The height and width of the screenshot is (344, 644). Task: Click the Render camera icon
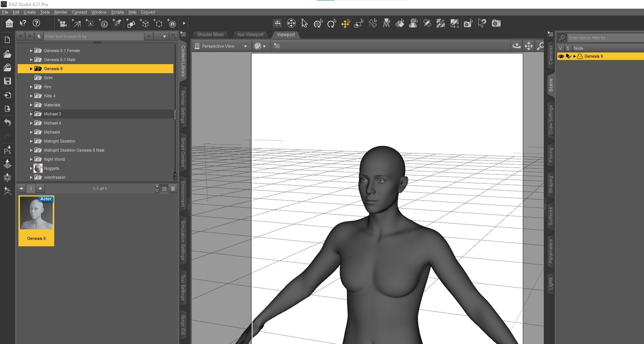[496, 23]
